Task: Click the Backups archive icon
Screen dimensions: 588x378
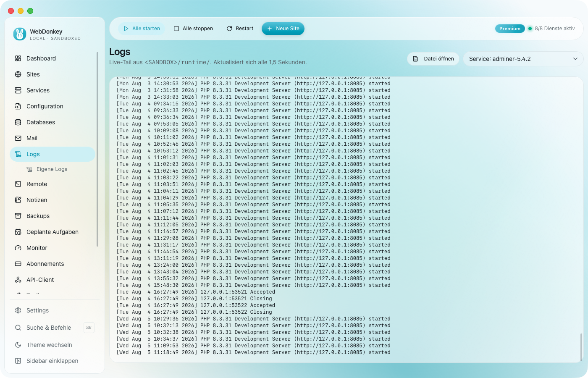Action: [18, 216]
